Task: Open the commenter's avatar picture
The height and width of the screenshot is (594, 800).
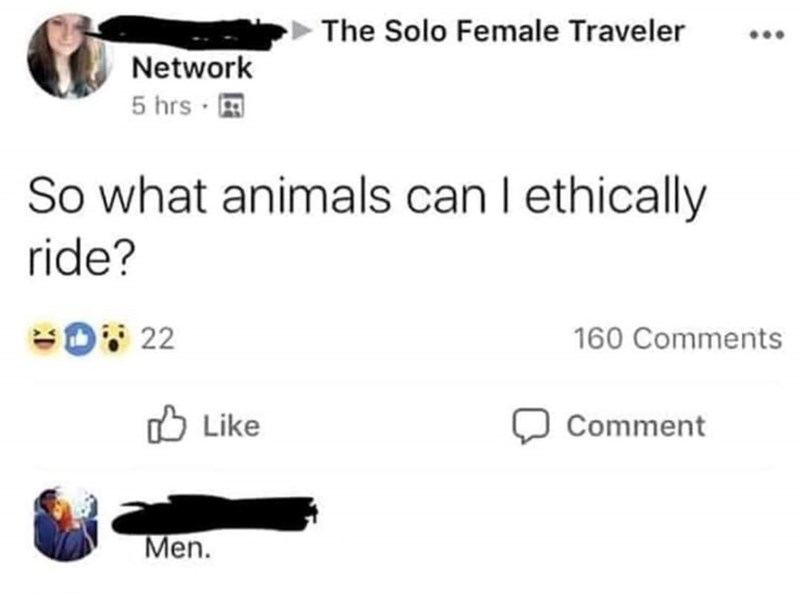Action: 68,523
